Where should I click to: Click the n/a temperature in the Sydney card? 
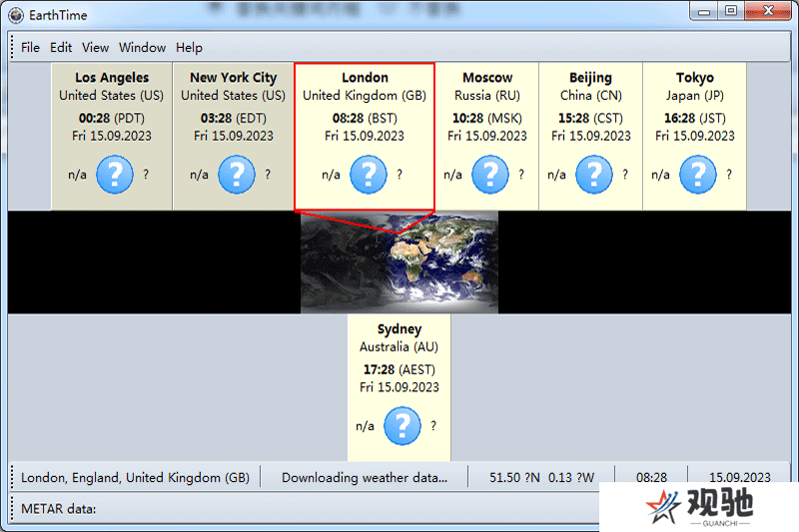pos(365,426)
